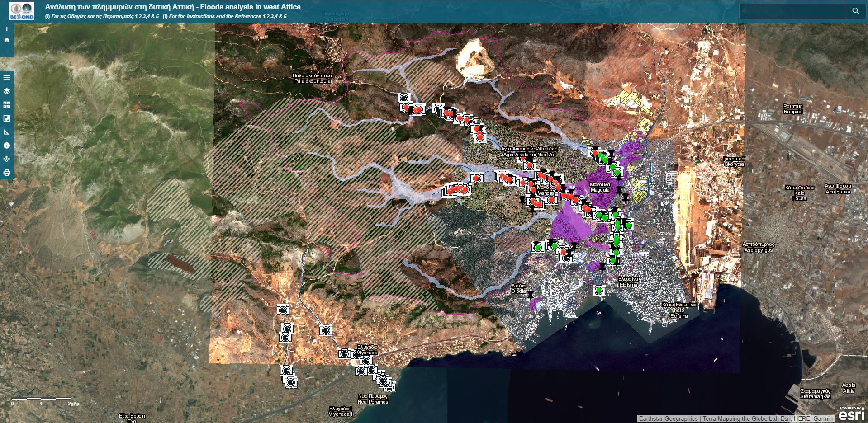Open the Layers list
This screenshot has width=868, height=423.
point(6,91)
